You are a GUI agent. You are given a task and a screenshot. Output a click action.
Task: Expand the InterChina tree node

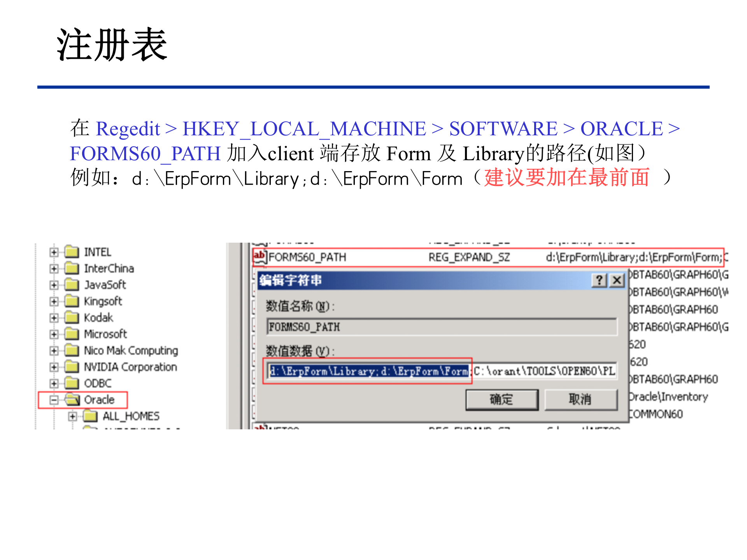(x=54, y=268)
